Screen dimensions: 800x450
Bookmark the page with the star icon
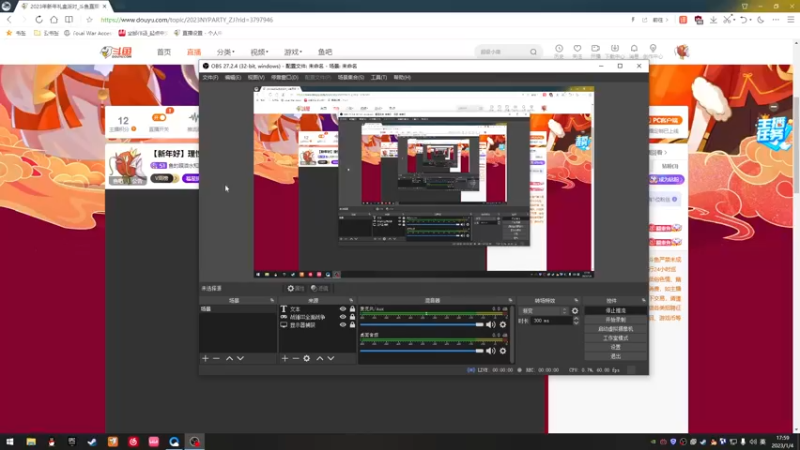(89, 20)
